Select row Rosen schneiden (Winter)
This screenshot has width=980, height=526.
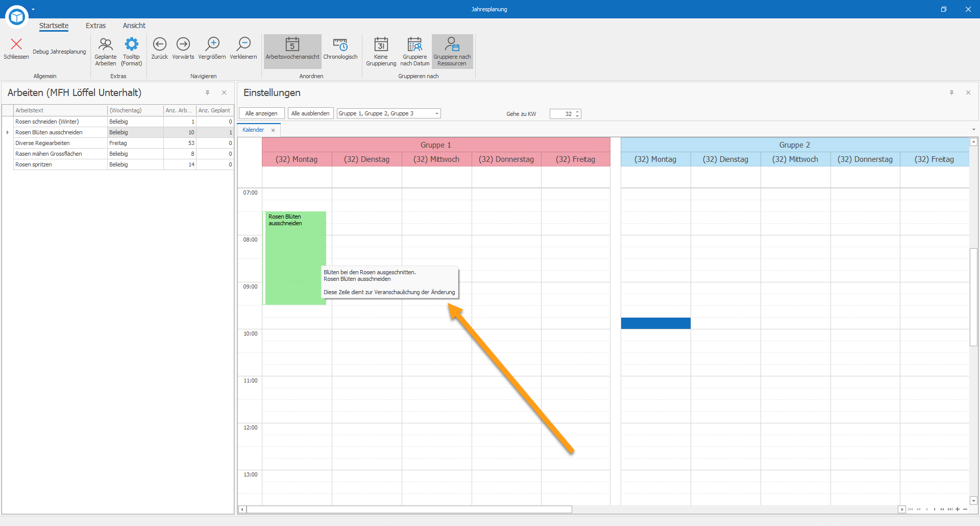coord(118,122)
